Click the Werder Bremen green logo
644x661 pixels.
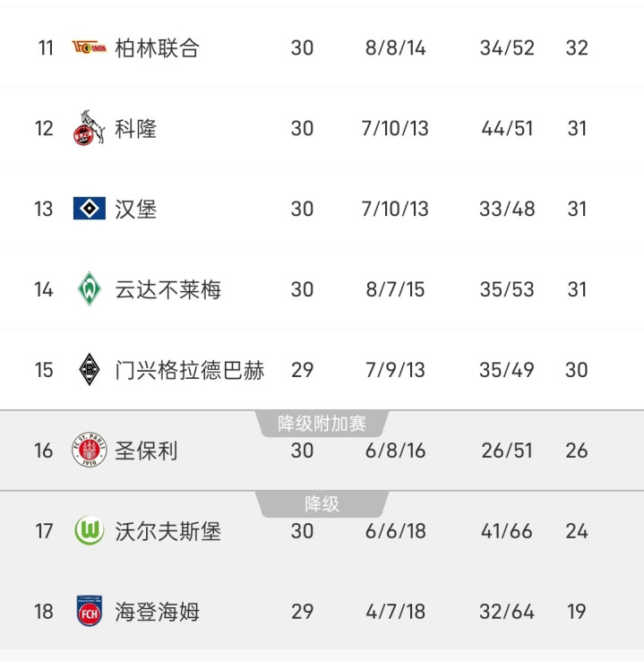click(x=89, y=289)
